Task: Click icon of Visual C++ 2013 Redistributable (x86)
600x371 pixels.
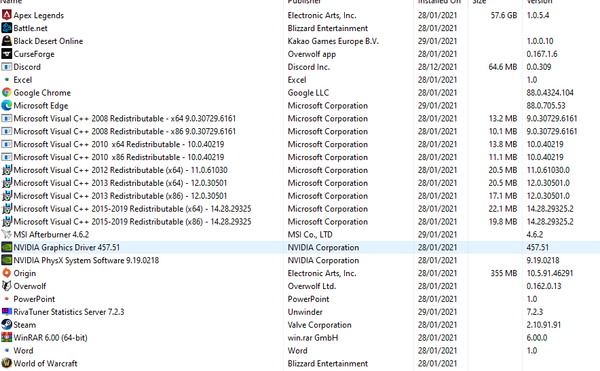Action: tap(7, 196)
